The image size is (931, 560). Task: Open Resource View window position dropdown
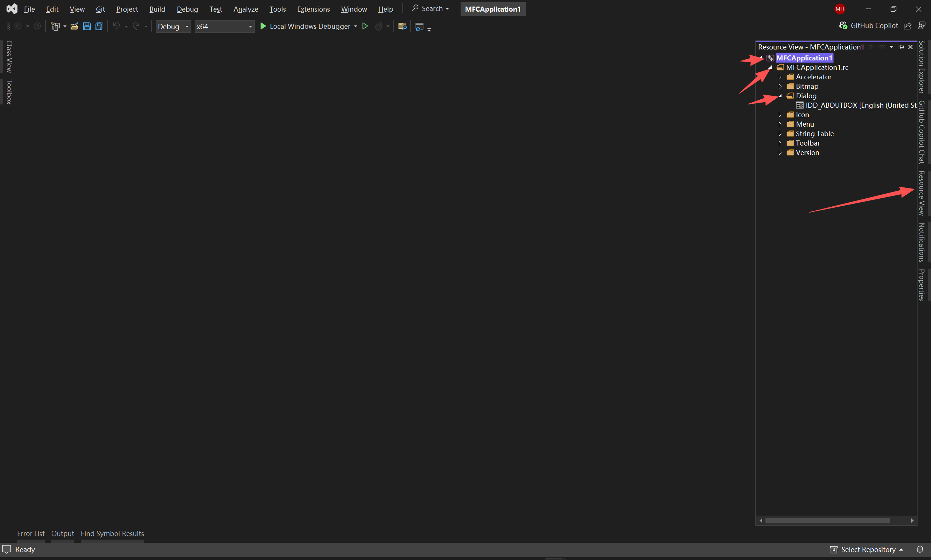pos(891,47)
